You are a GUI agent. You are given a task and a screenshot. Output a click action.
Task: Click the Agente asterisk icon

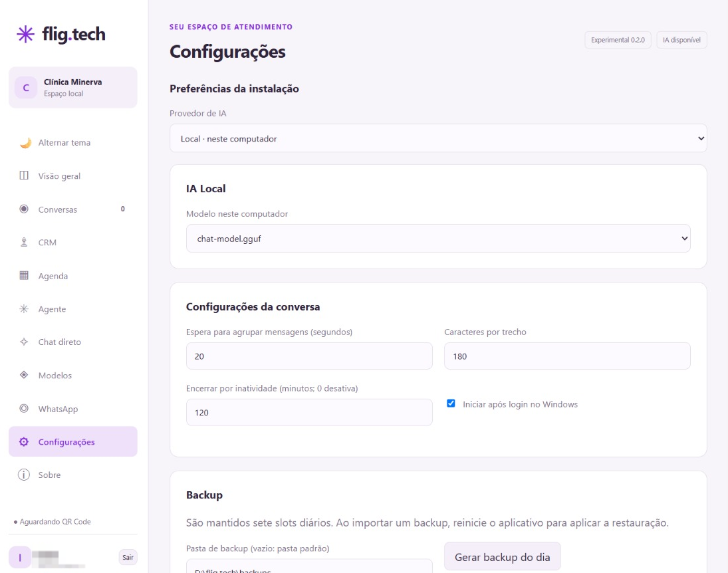click(x=24, y=309)
